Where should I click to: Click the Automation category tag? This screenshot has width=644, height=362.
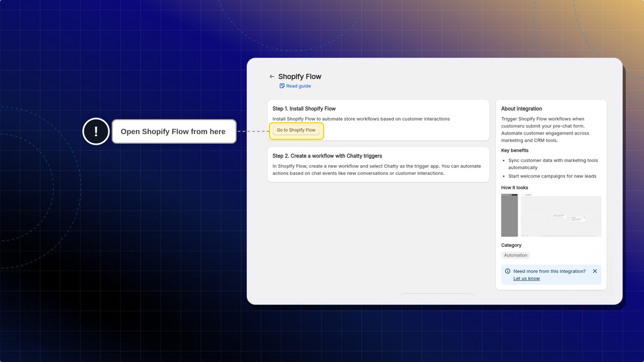[516, 255]
